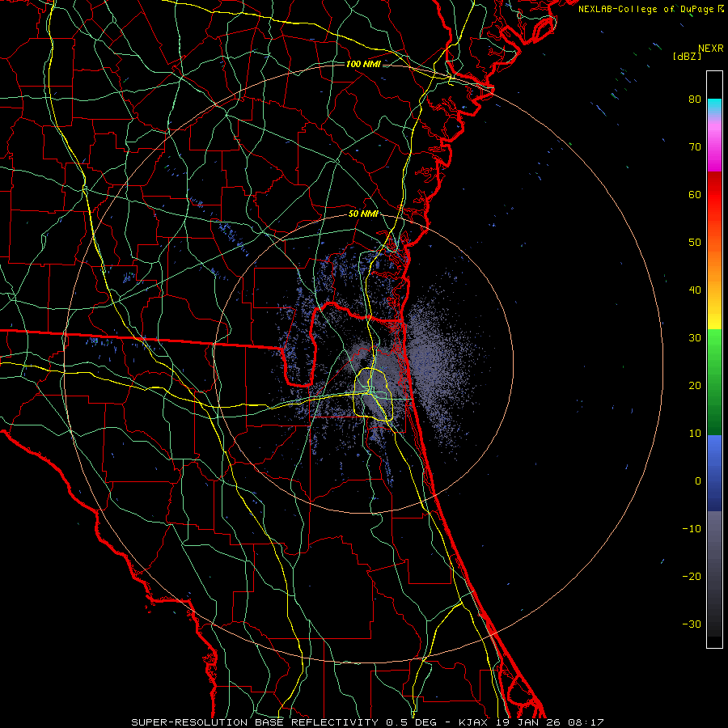Select the 10 value on the dBZ scale
This screenshot has height=728, width=728.
[x=695, y=434]
